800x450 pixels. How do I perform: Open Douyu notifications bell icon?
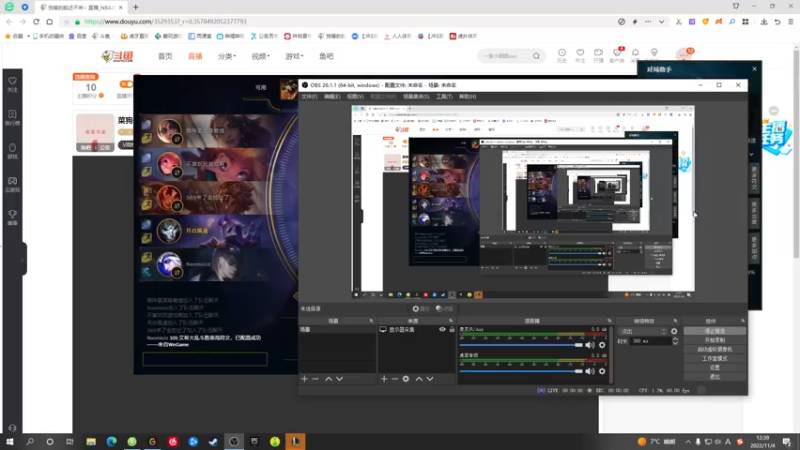point(635,55)
